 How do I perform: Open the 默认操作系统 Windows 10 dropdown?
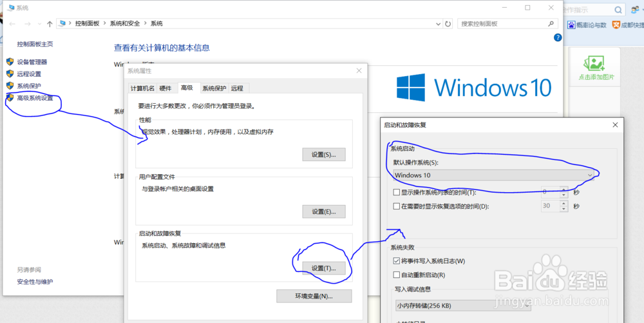point(493,175)
